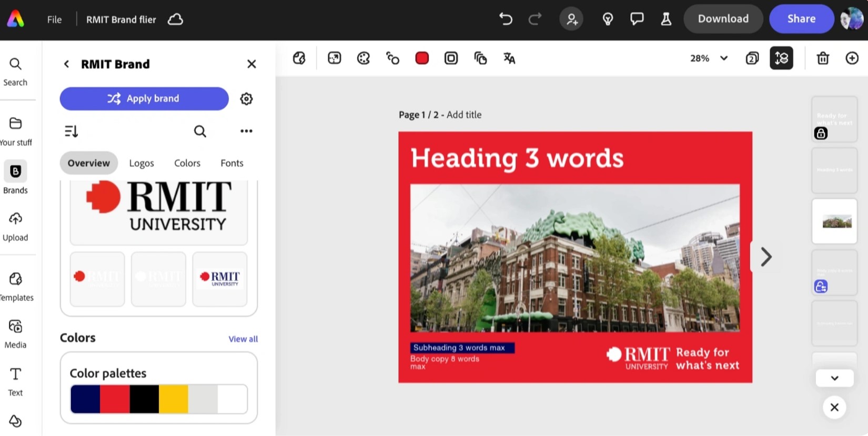Click Add title page label

click(x=464, y=115)
